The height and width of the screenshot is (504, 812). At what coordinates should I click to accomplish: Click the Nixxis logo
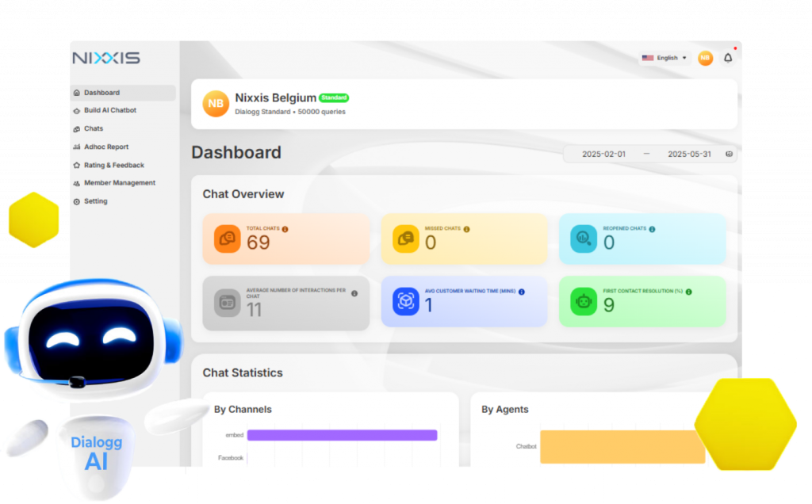(106, 58)
